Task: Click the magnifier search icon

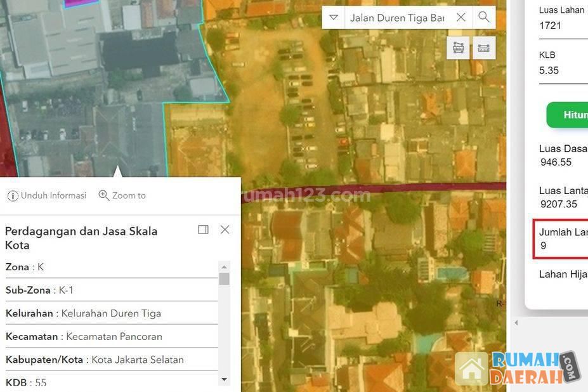Action: (x=484, y=18)
